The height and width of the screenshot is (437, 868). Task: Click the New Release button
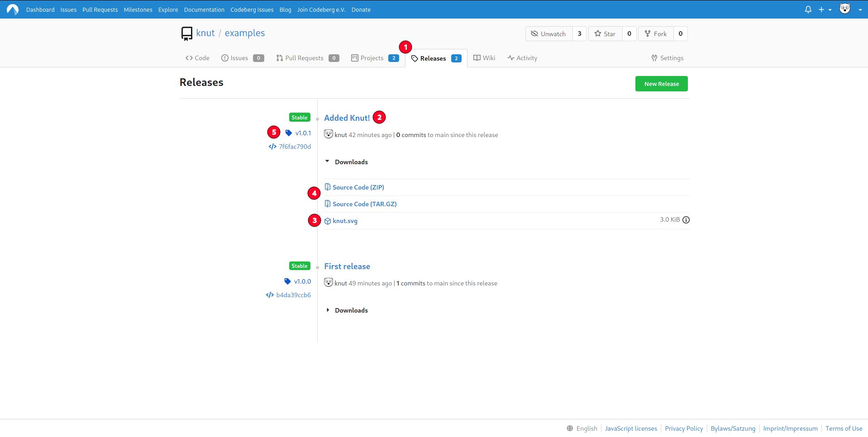pos(661,84)
